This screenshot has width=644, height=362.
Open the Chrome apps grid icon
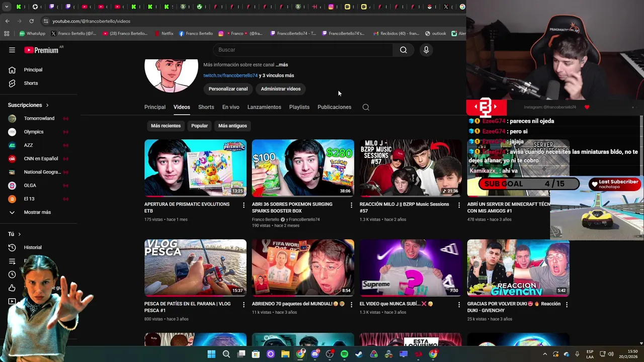[7, 34]
